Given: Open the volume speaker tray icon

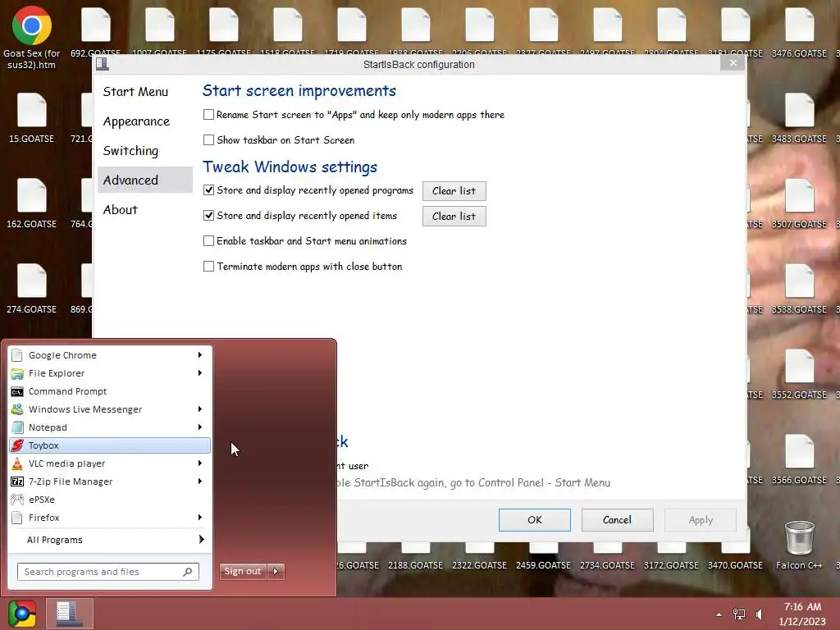Looking at the screenshot, I should click(x=759, y=614).
